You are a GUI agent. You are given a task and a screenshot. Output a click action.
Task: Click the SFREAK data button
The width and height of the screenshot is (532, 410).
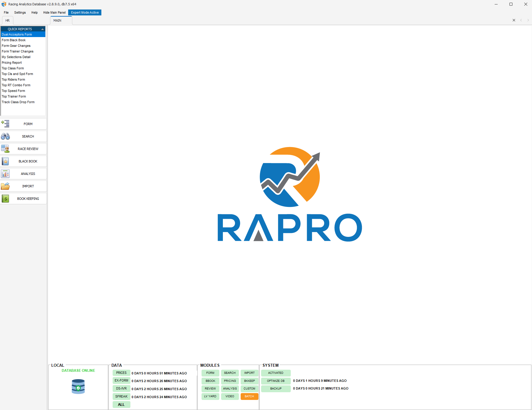point(121,396)
